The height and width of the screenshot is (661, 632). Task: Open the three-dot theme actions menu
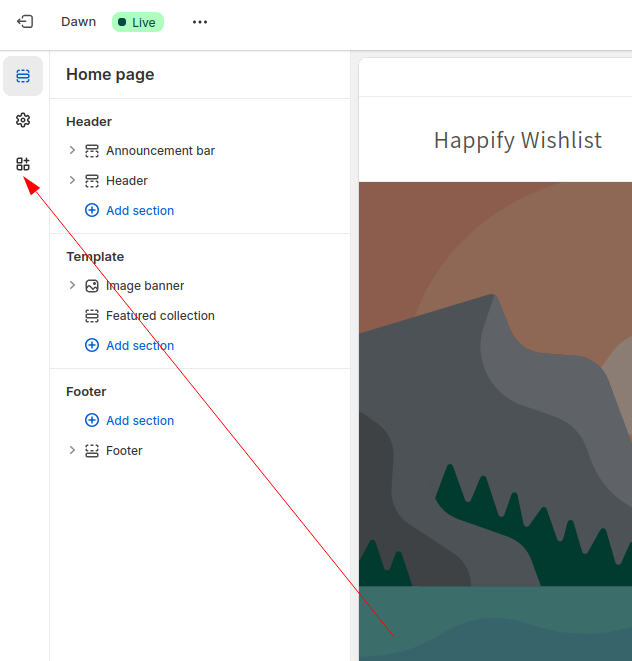[x=200, y=22]
